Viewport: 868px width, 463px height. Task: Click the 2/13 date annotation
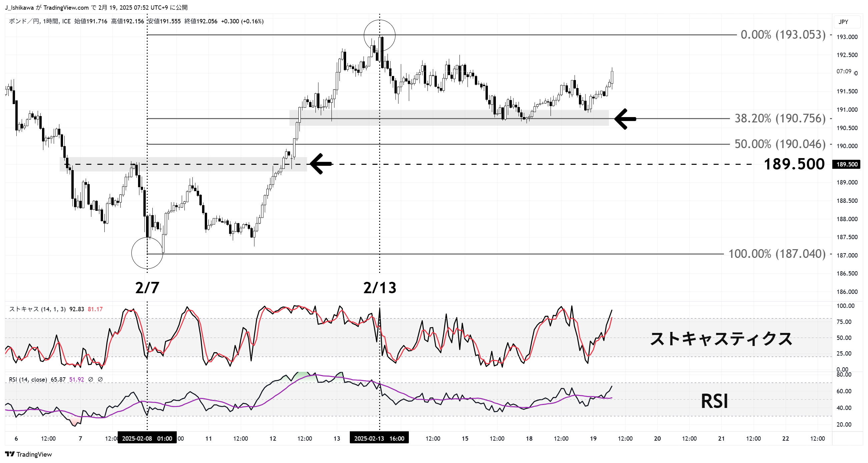click(380, 288)
